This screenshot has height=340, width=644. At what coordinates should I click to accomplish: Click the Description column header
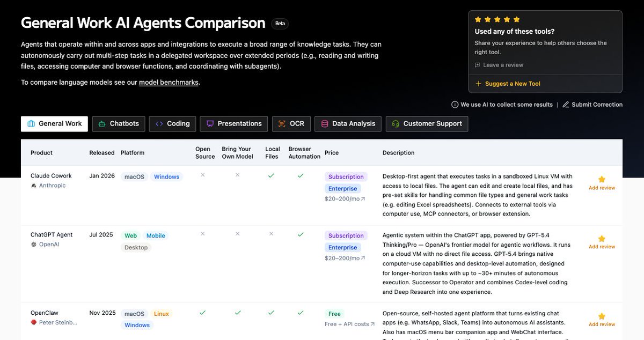[398, 153]
